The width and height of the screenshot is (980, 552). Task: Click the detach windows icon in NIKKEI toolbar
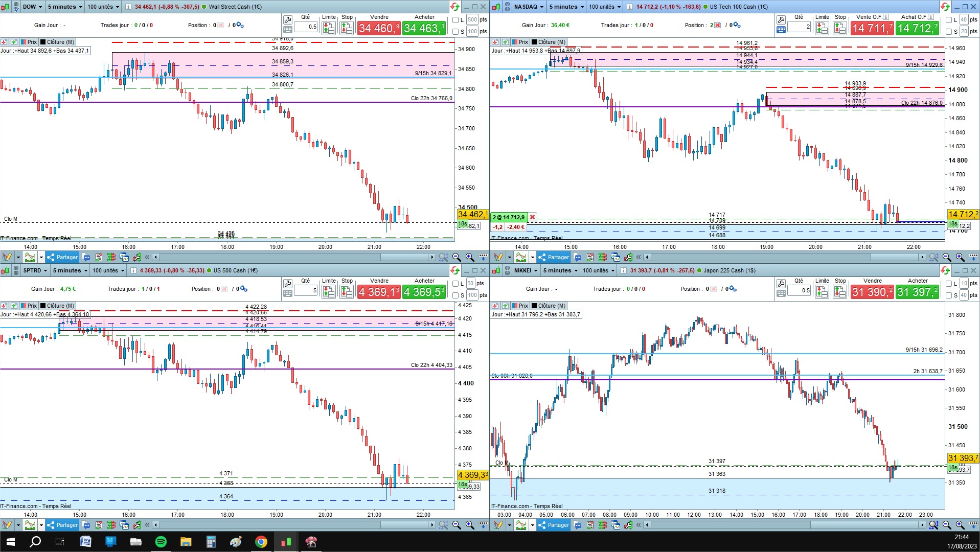point(616,525)
